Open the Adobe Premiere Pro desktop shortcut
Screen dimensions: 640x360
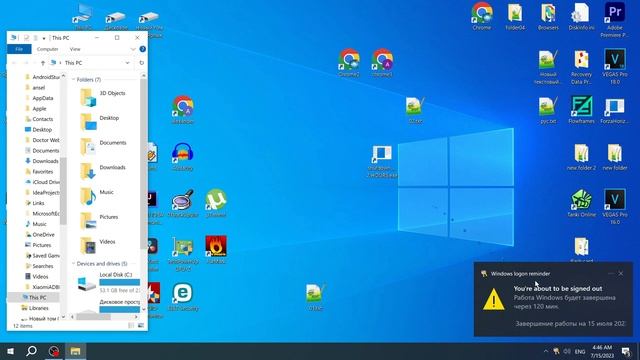point(614,20)
